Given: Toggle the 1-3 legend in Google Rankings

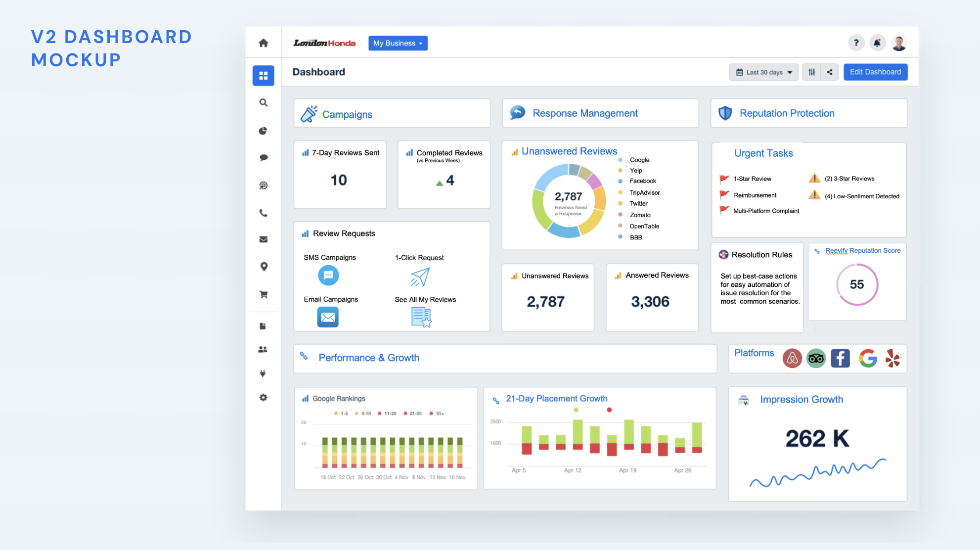Looking at the screenshot, I should (x=342, y=413).
